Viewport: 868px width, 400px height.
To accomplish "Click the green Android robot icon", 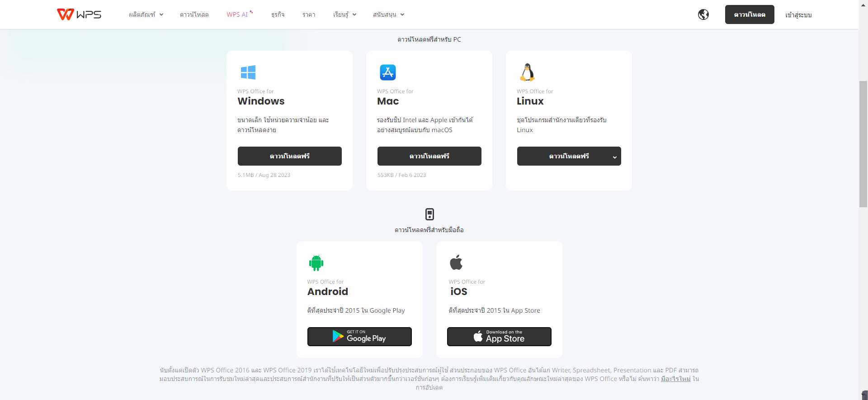I will pyautogui.click(x=316, y=263).
